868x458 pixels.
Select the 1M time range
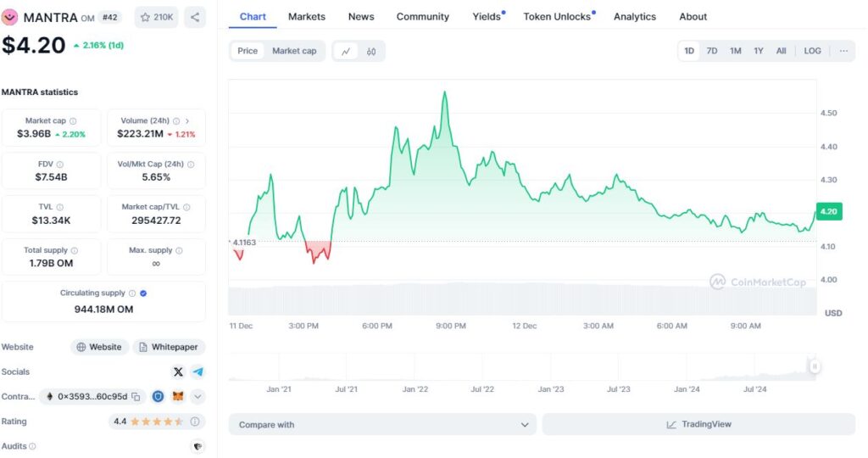point(735,51)
